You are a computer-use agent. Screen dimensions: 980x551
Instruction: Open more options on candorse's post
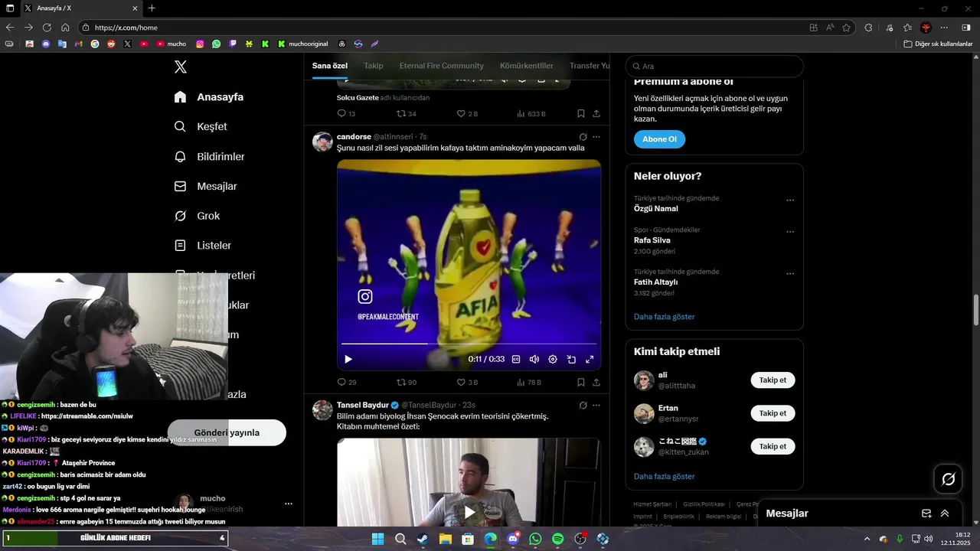[x=596, y=137]
